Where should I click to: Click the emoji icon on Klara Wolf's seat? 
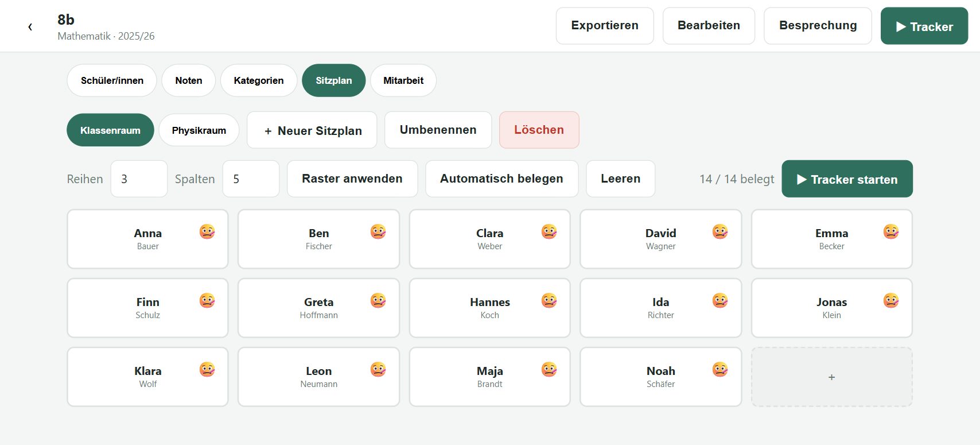coord(207,370)
